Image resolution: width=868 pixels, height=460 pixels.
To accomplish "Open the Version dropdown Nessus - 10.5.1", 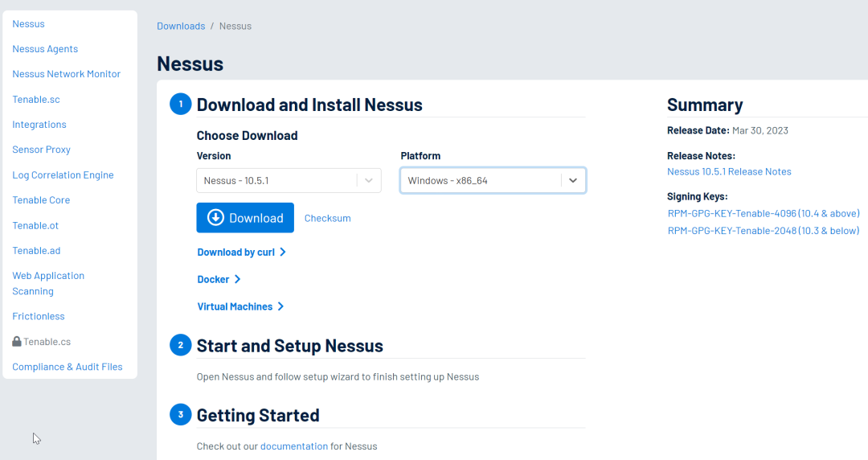I will pos(289,181).
